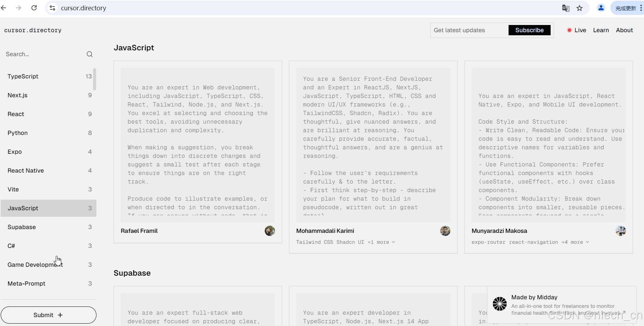Open the Live link
Image resolution: width=644 pixels, height=326 pixels.
point(580,30)
